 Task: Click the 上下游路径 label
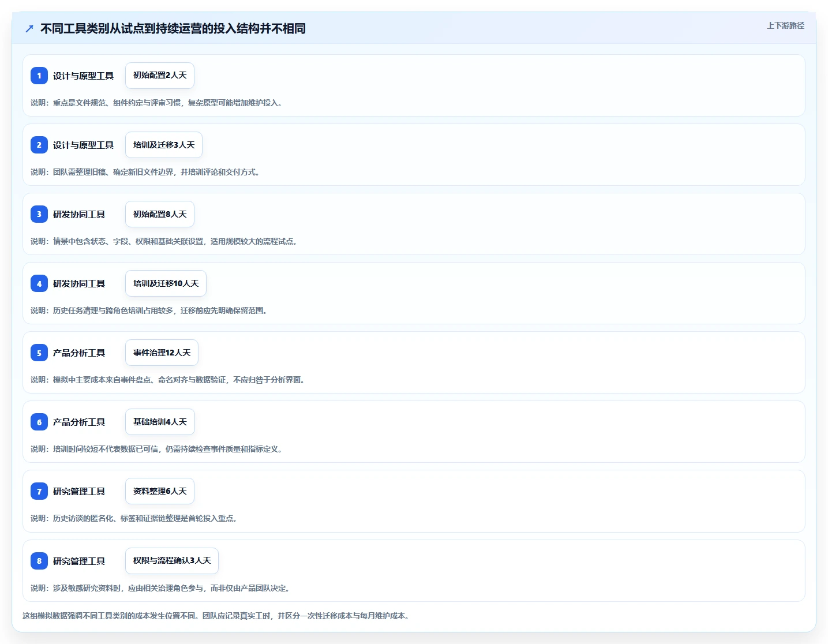click(x=785, y=25)
